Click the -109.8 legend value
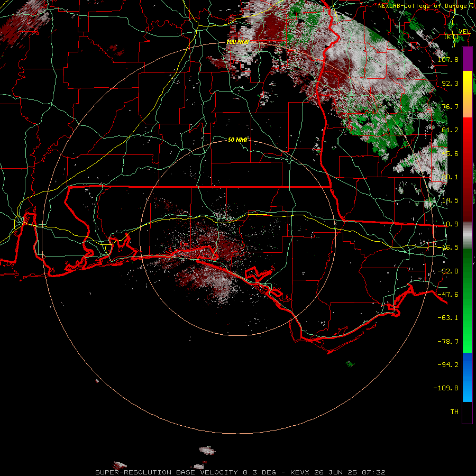Screen dimensions: 476x476 (x=446, y=388)
